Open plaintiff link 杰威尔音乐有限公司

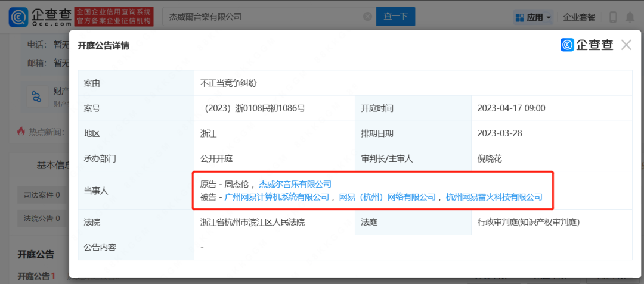pos(295,185)
